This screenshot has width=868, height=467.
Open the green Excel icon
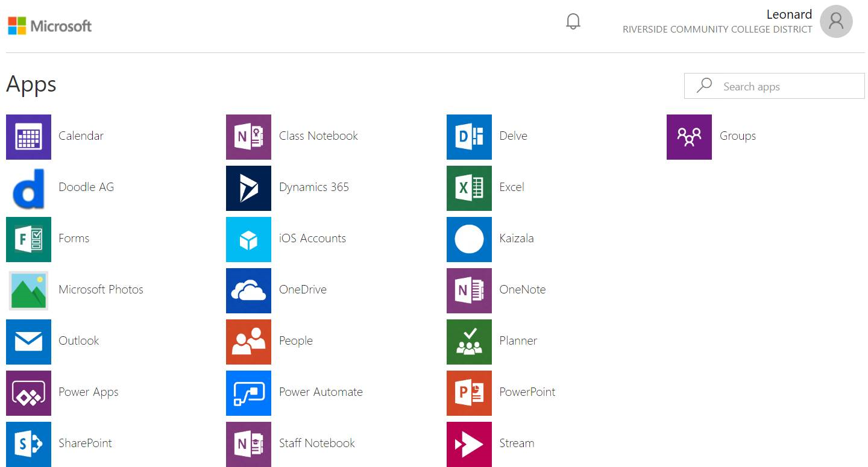click(469, 188)
